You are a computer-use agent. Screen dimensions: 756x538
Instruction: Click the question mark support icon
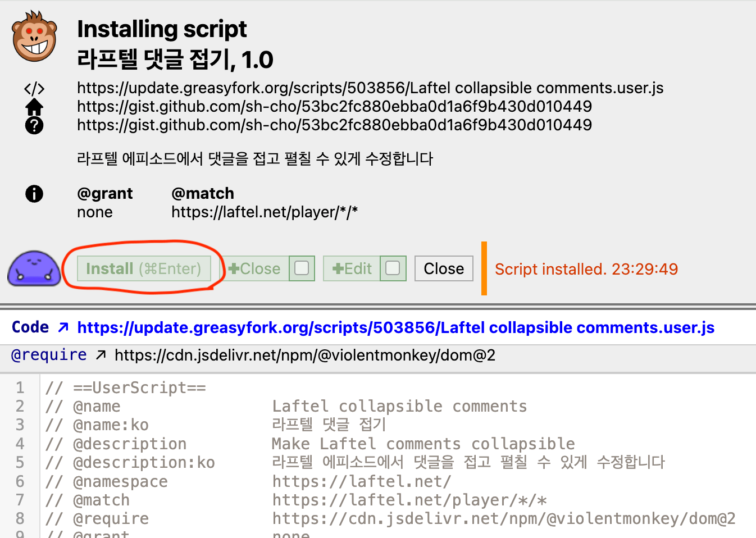pos(34,125)
